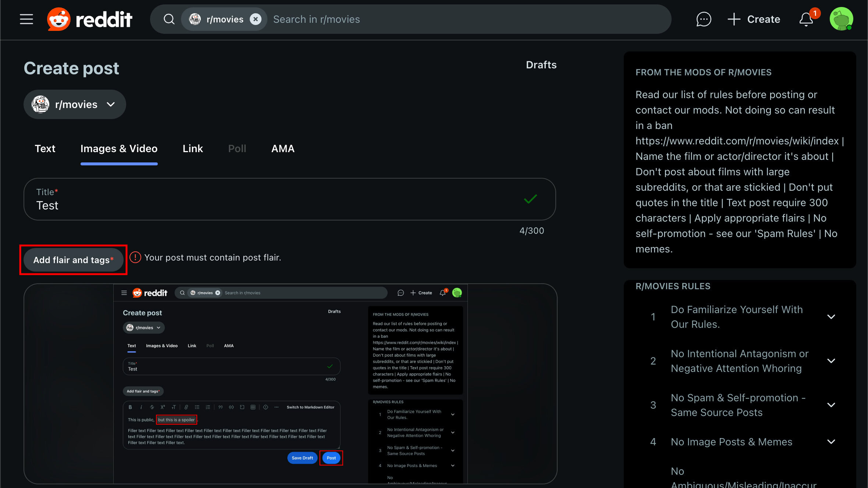
Task: Expand rule 1 Do Familiarize Yourself
Action: click(x=830, y=317)
